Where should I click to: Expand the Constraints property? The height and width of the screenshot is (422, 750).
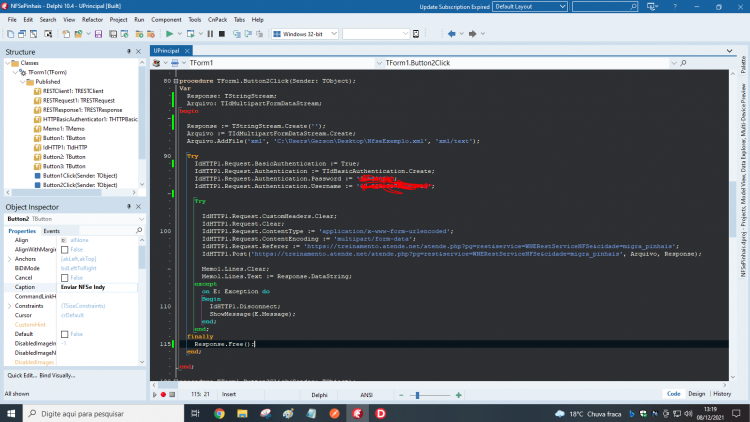tap(10, 306)
